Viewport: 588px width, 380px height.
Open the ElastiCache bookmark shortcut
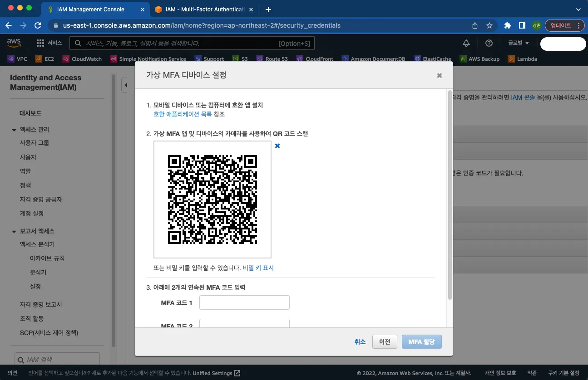point(432,59)
